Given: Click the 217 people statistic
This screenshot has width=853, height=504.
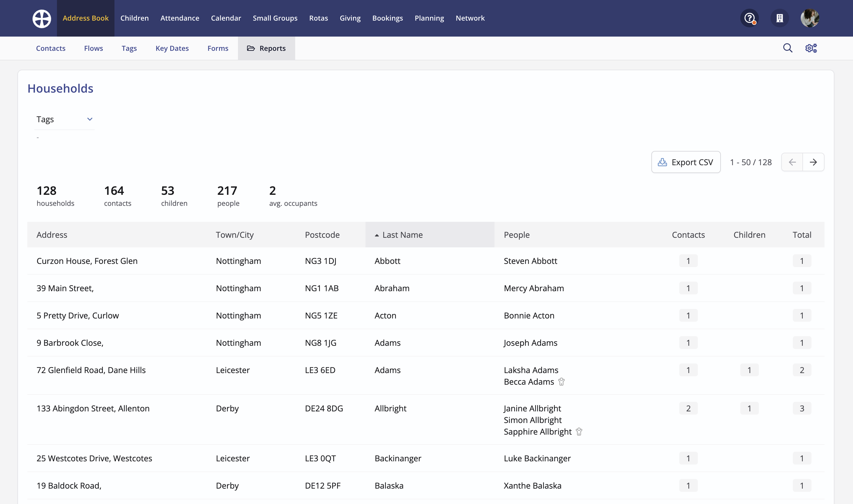Looking at the screenshot, I should 228,196.
